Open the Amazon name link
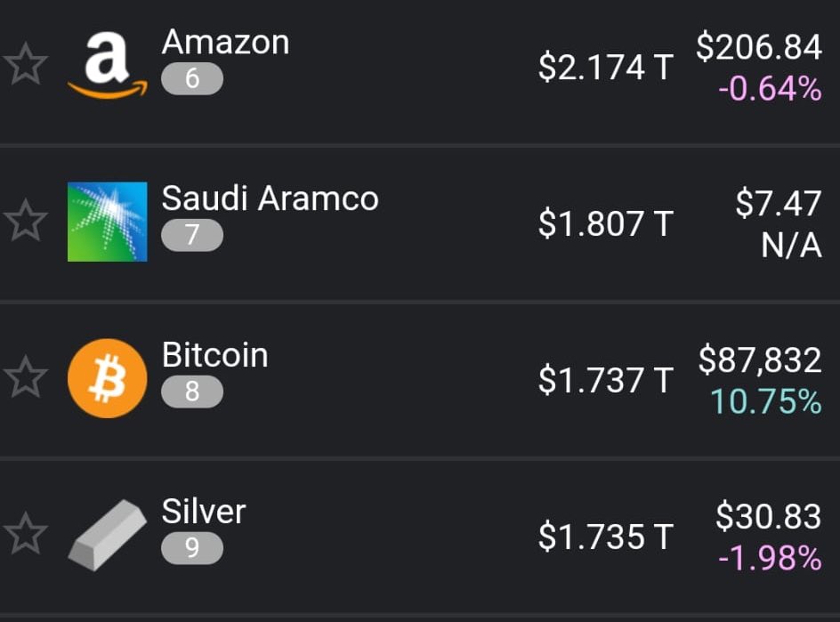This screenshot has width=840, height=622. [225, 42]
